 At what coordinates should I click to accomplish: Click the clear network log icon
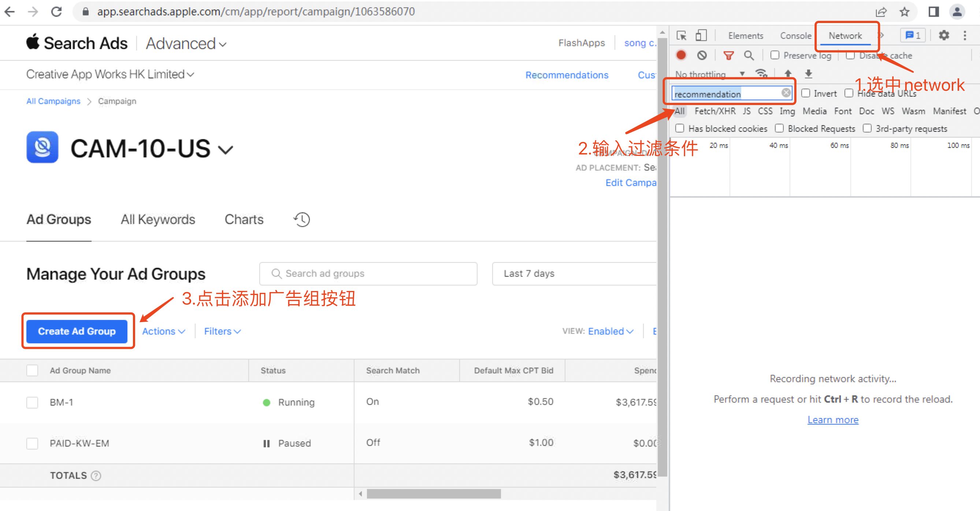[x=702, y=56]
